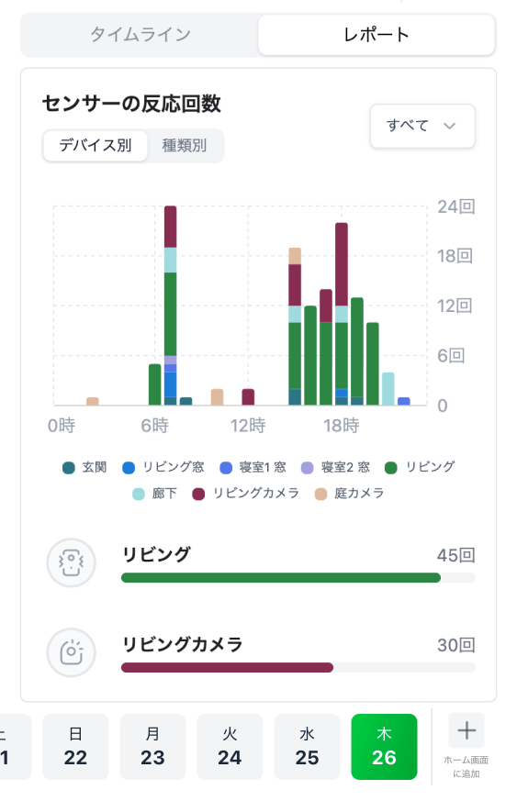The image size is (517, 812).
Task: Select Sunday 22 date button
Action: [x=75, y=746]
